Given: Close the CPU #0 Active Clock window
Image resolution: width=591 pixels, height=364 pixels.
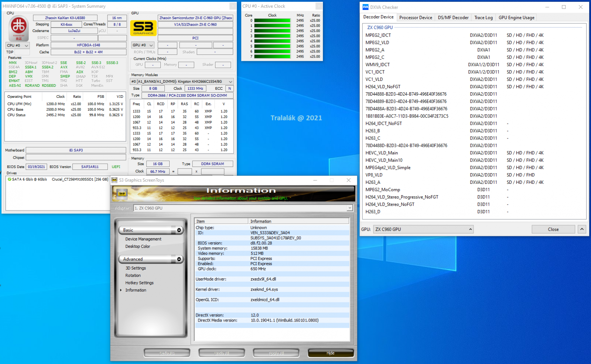Looking at the screenshot, I should coord(319,6).
